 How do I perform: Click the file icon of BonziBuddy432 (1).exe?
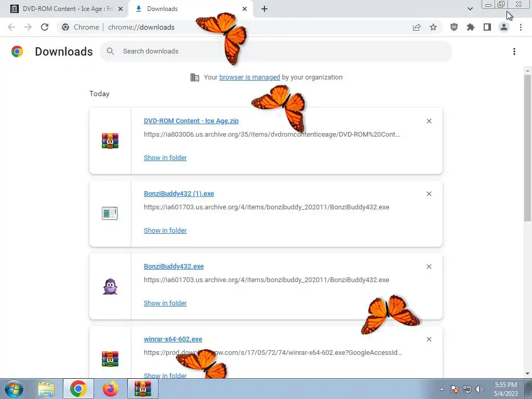tap(110, 214)
